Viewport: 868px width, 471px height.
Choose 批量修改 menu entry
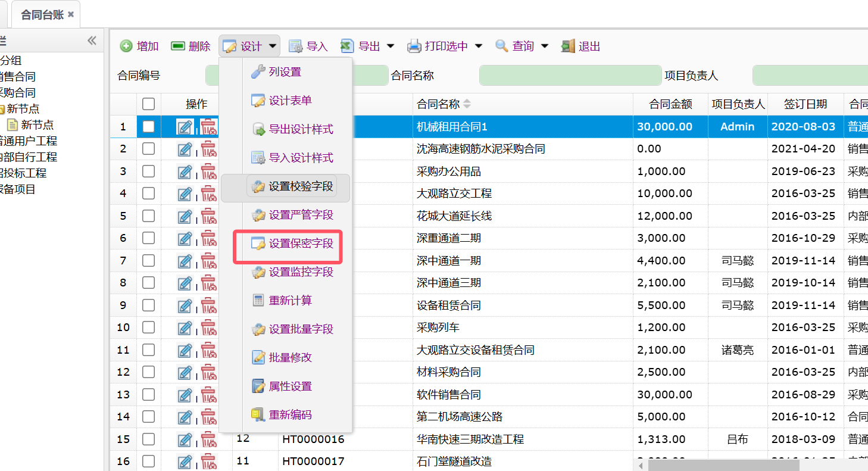(290, 357)
